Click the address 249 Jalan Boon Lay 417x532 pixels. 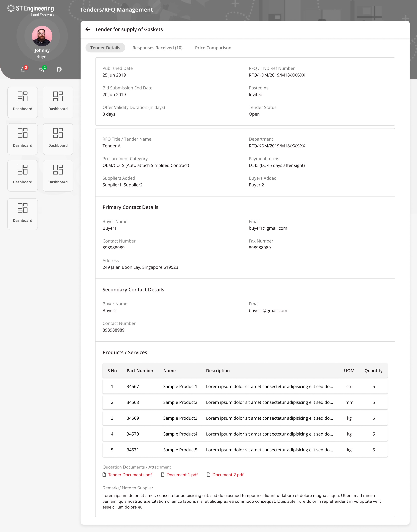[140, 267]
